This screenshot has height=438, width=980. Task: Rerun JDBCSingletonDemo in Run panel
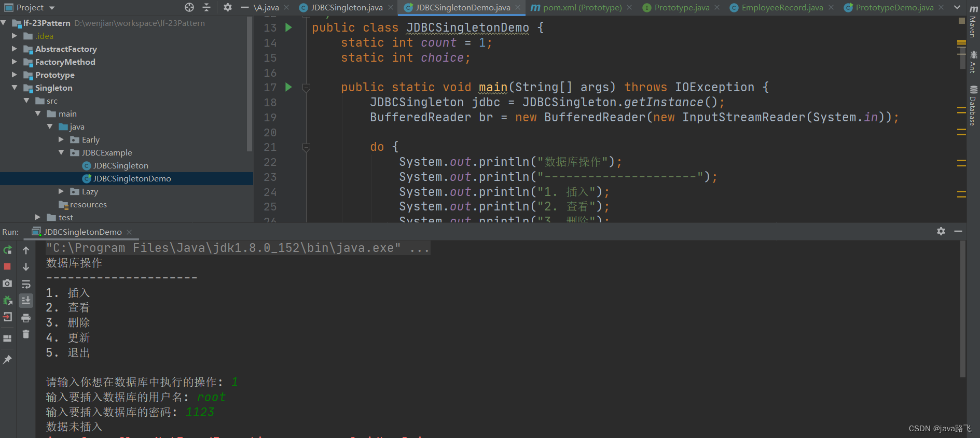click(x=7, y=250)
